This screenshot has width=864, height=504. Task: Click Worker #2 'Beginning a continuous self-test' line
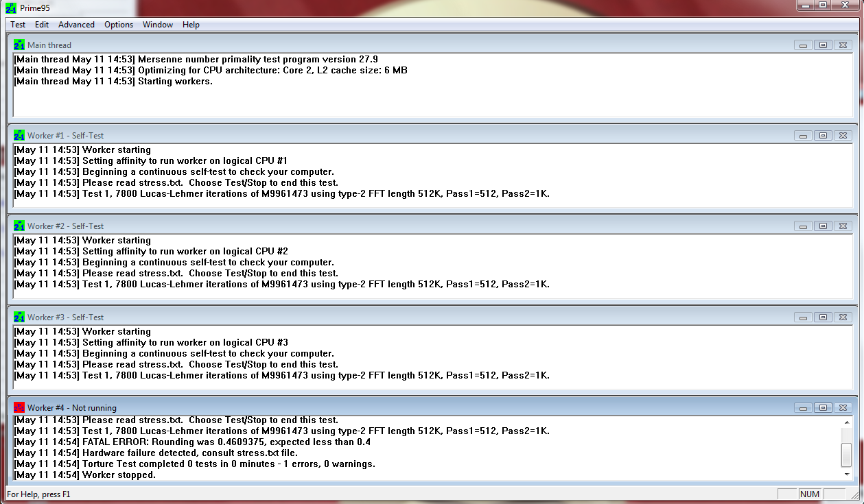point(174,263)
